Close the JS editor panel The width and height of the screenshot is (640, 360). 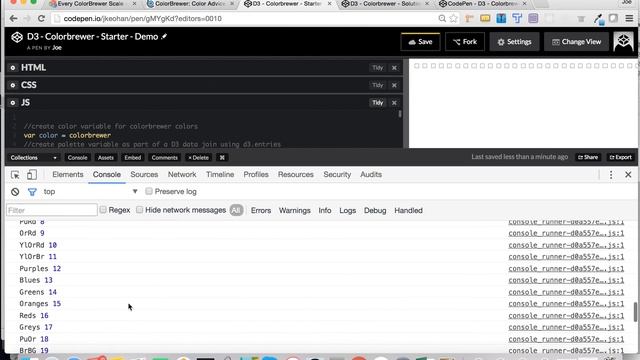click(394, 103)
